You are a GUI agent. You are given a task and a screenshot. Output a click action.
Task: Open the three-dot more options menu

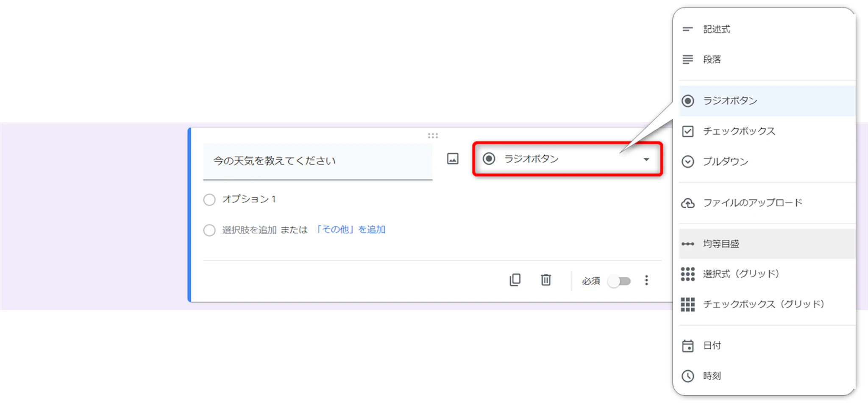click(x=646, y=280)
